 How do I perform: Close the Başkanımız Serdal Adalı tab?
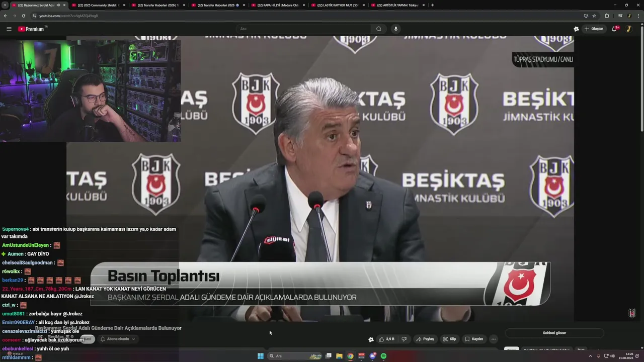coord(64,5)
